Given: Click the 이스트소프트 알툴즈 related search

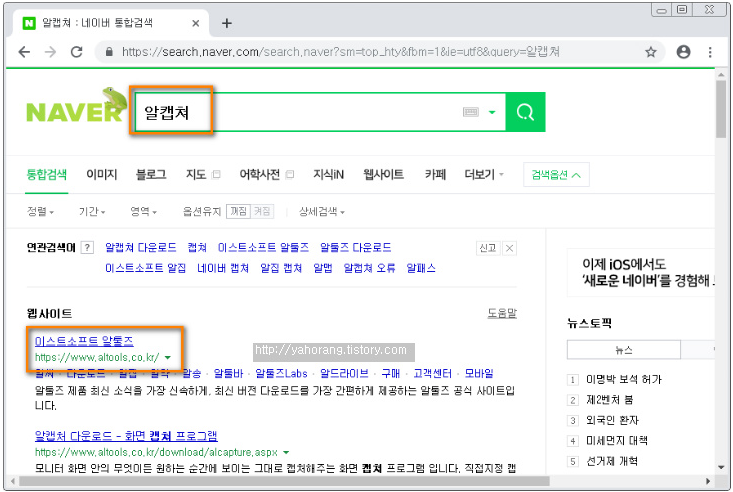Looking at the screenshot, I should tap(263, 247).
